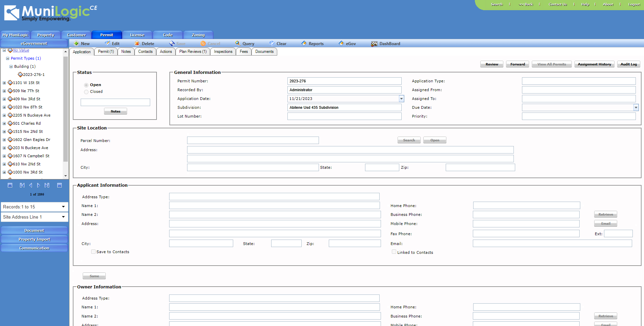This screenshot has height=326, width=644.
Task: Check the Linked to Contacts box
Action: (394, 251)
